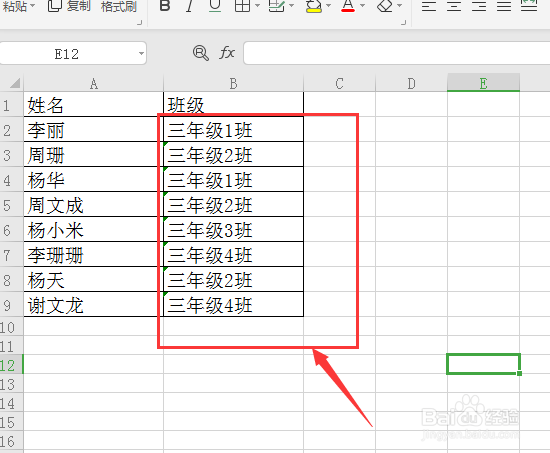
Task: Click the table style pencil icon
Action: 277,6
